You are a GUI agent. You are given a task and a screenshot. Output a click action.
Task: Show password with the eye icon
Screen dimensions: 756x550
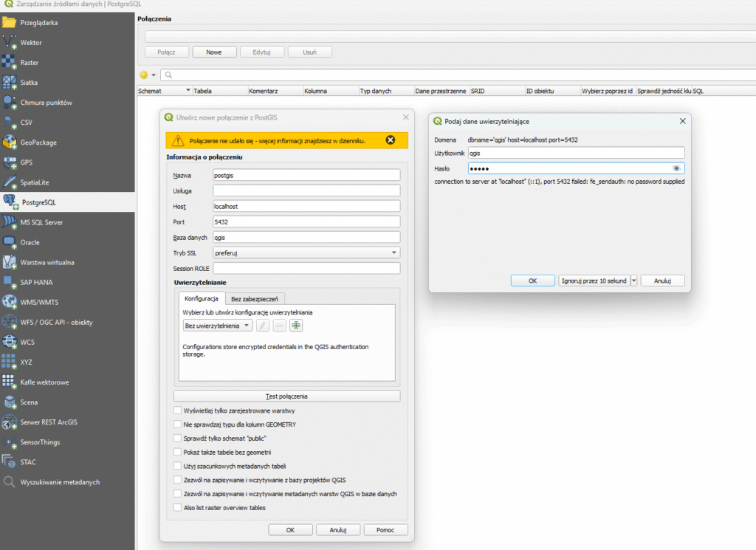676,168
